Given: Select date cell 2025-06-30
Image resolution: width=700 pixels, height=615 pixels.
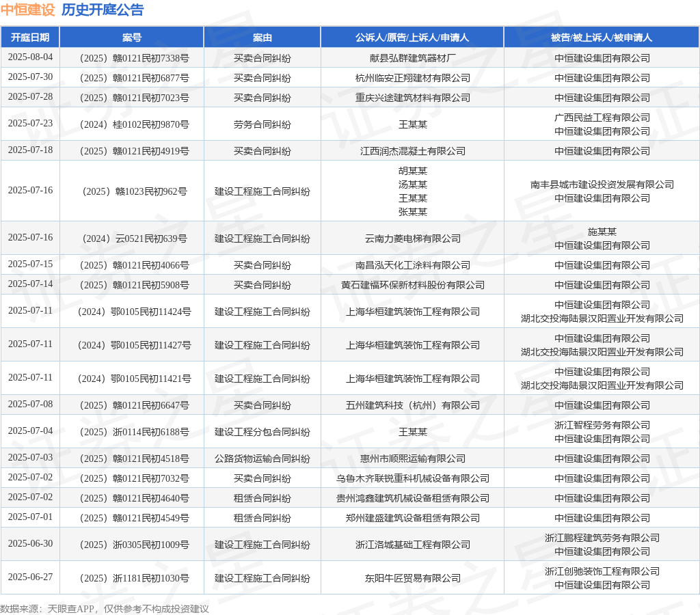Looking at the screenshot, I should point(30,544).
